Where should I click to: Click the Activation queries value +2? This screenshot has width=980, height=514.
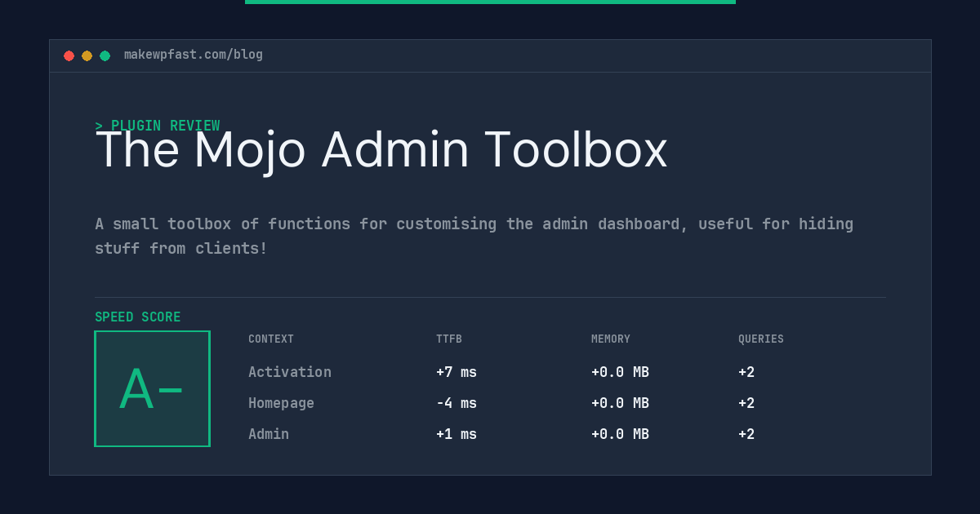click(x=746, y=372)
